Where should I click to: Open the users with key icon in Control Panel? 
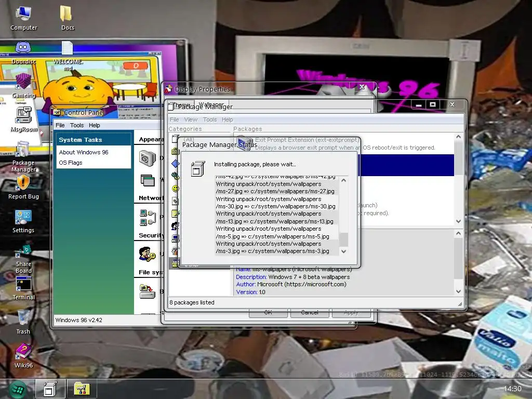(x=147, y=255)
